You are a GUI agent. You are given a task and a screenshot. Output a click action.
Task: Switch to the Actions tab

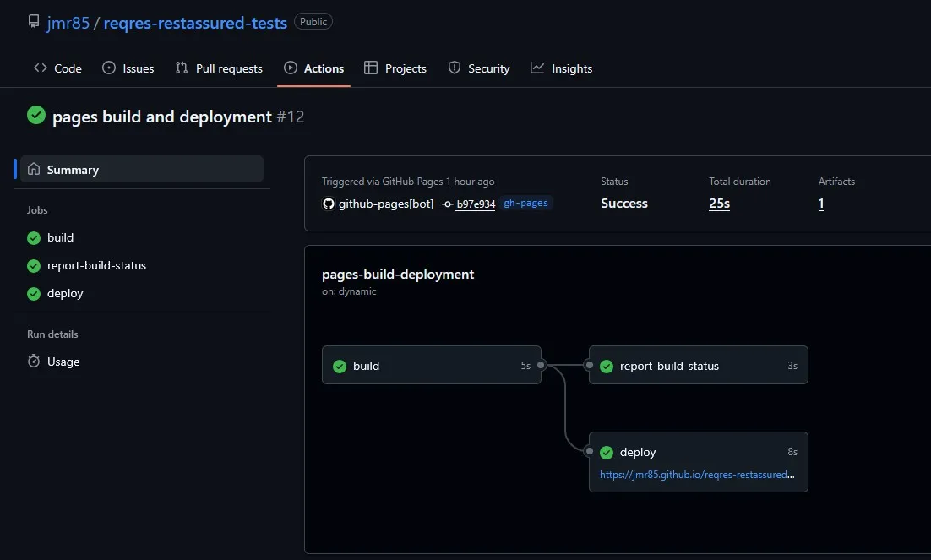324,68
